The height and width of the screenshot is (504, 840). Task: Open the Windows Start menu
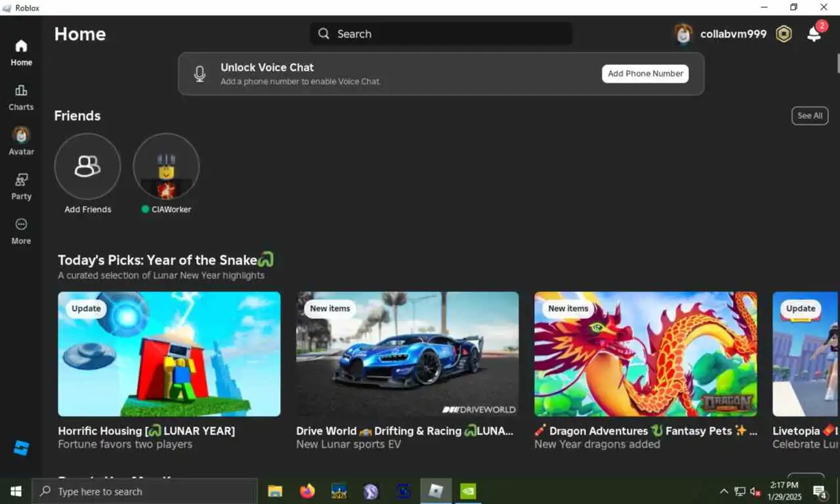[x=16, y=491]
